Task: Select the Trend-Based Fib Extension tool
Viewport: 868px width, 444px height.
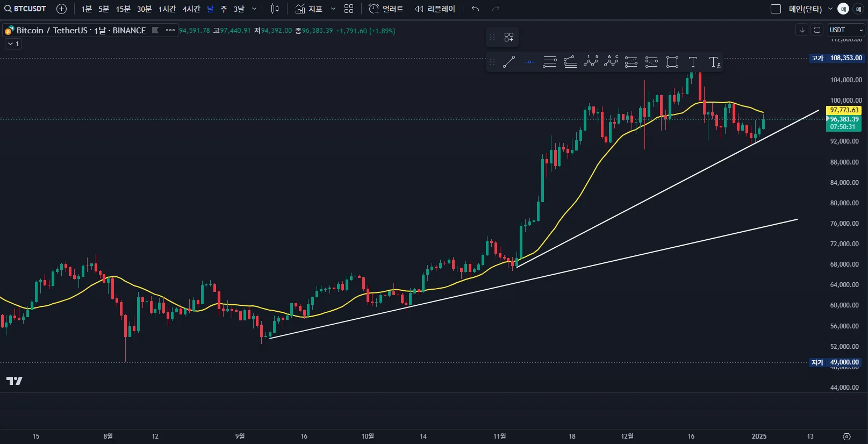Action: point(570,62)
